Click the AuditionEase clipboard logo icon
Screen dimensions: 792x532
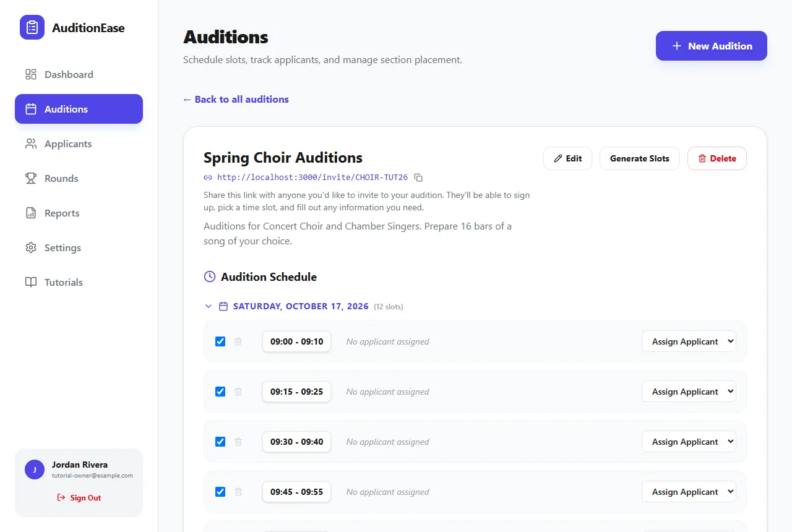(x=32, y=27)
